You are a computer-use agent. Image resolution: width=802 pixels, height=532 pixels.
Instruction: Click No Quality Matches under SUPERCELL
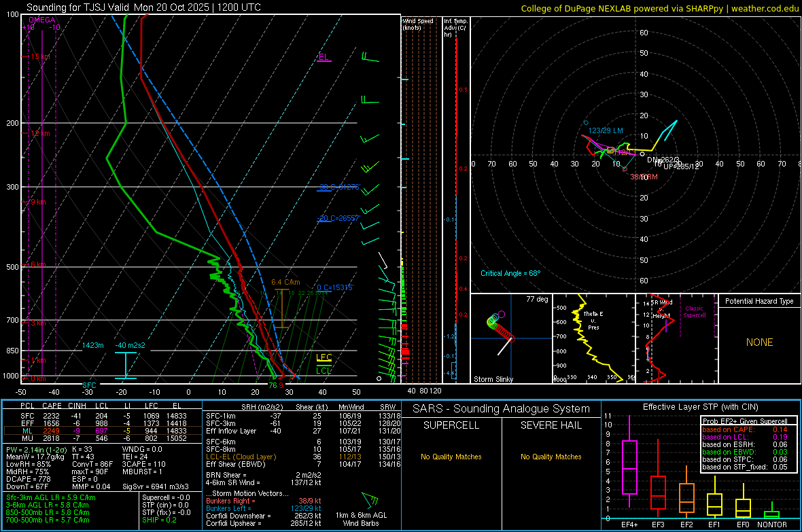click(451, 457)
